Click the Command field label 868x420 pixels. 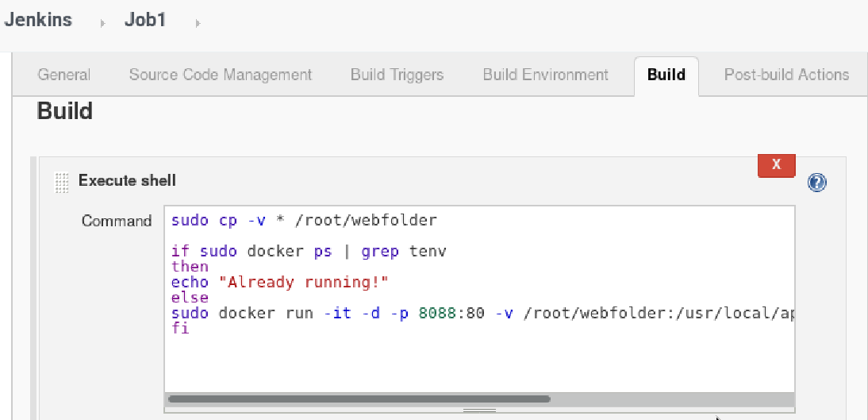click(x=117, y=221)
